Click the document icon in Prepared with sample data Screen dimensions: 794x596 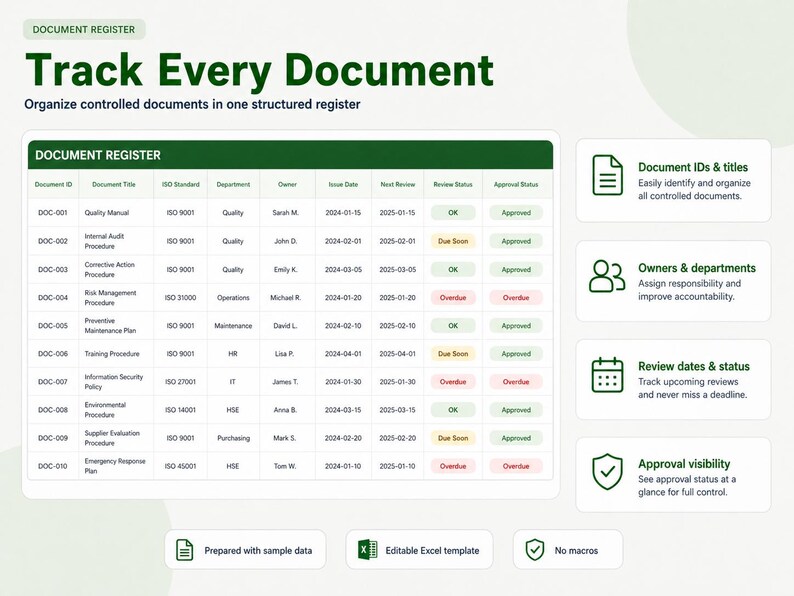pyautogui.click(x=184, y=550)
